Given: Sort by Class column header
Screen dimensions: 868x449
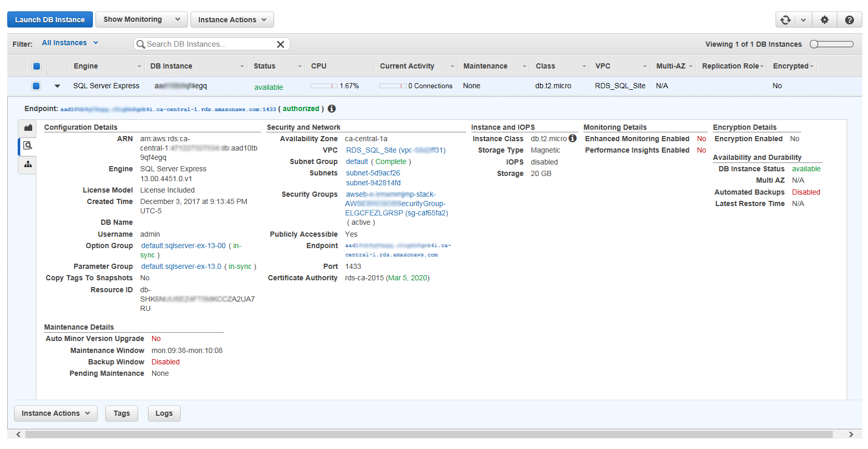Looking at the screenshot, I should [x=545, y=66].
